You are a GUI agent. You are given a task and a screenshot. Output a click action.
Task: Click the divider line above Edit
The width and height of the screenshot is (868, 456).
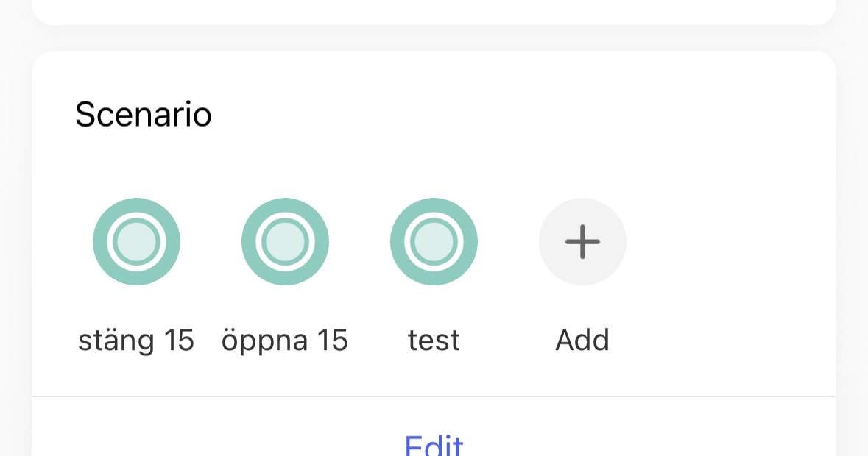(434, 396)
